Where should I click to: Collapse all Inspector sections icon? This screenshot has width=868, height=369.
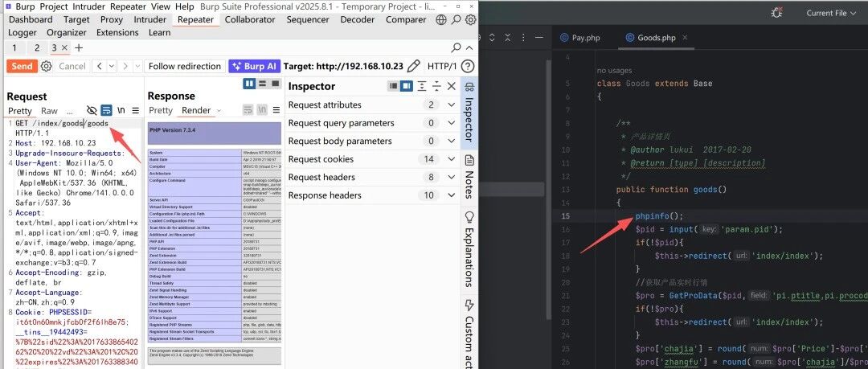pos(436,87)
